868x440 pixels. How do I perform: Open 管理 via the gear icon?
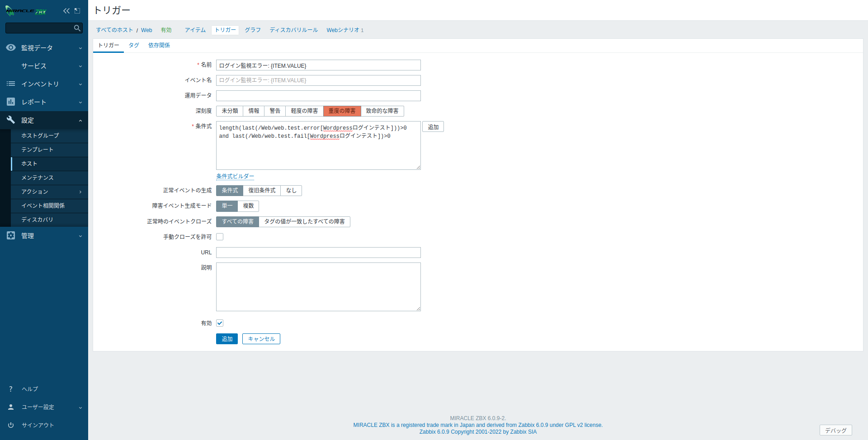click(x=11, y=236)
